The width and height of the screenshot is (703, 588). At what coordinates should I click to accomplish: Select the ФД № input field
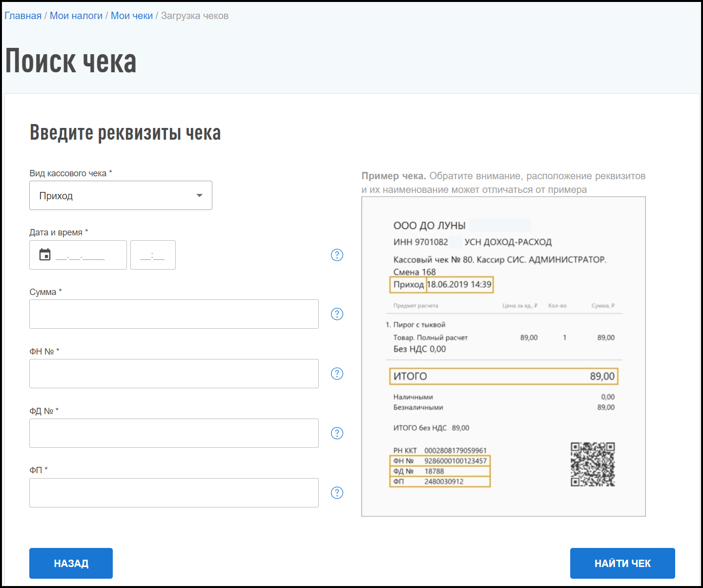click(174, 433)
